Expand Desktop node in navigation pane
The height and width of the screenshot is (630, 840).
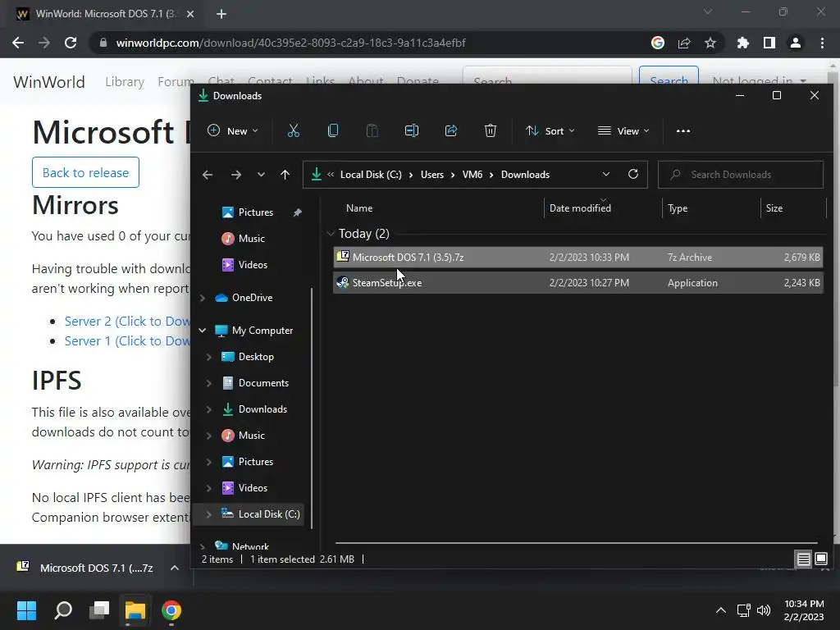click(209, 357)
